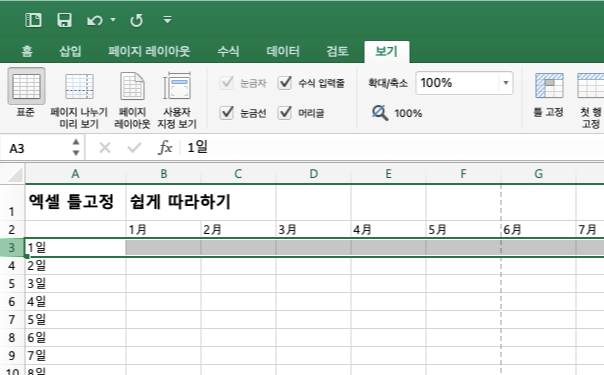Open the fx Insert Function button
The image size is (604, 375).
pyautogui.click(x=165, y=147)
